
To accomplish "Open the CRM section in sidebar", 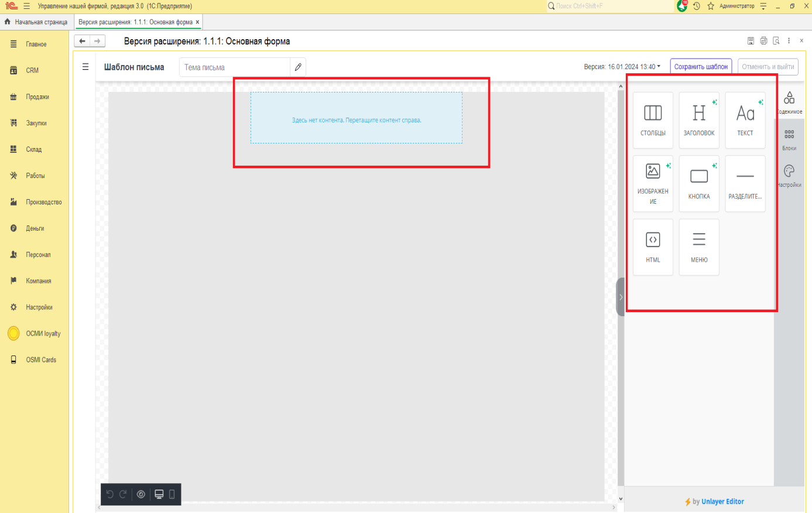I will [x=35, y=70].
